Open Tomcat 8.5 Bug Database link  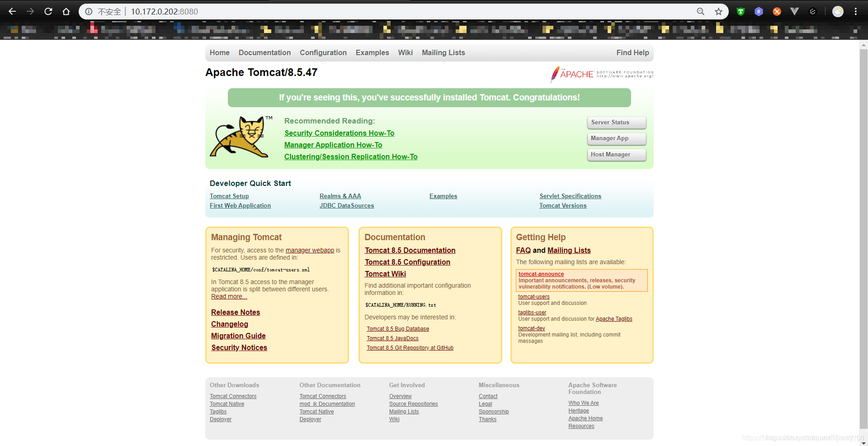click(398, 329)
